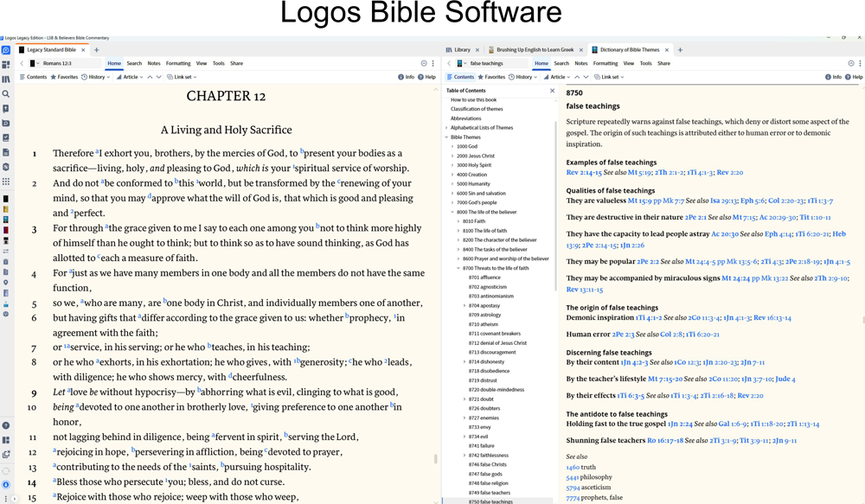This screenshot has height=504, width=865.
Task: Click the Jude 4 reference link
Action: pyautogui.click(x=785, y=379)
